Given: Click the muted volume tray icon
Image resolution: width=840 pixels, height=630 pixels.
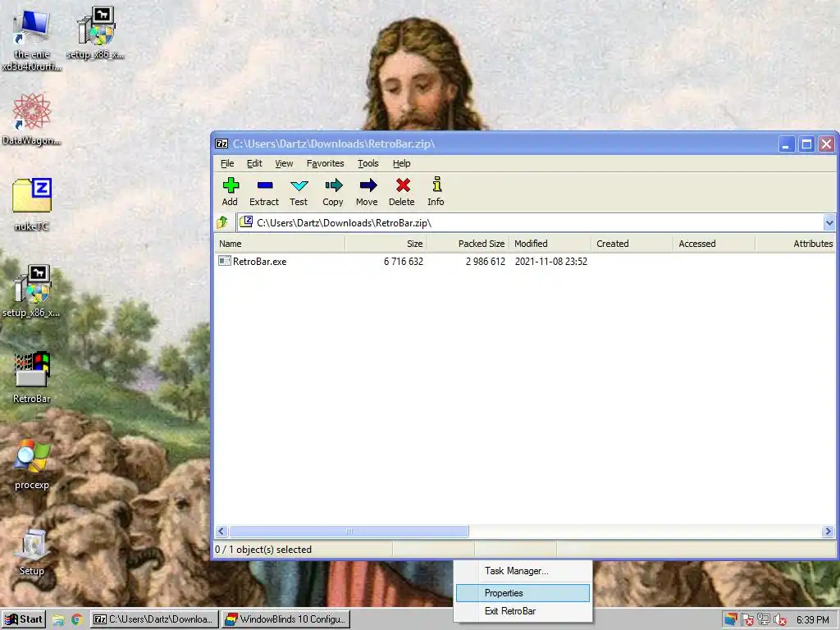Looking at the screenshot, I should tap(780, 620).
